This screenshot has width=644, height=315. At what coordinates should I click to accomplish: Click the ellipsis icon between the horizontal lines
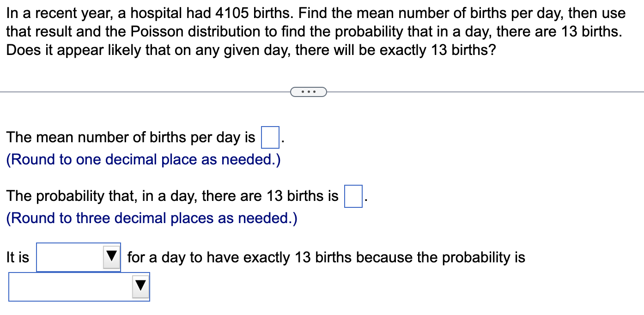[309, 91]
